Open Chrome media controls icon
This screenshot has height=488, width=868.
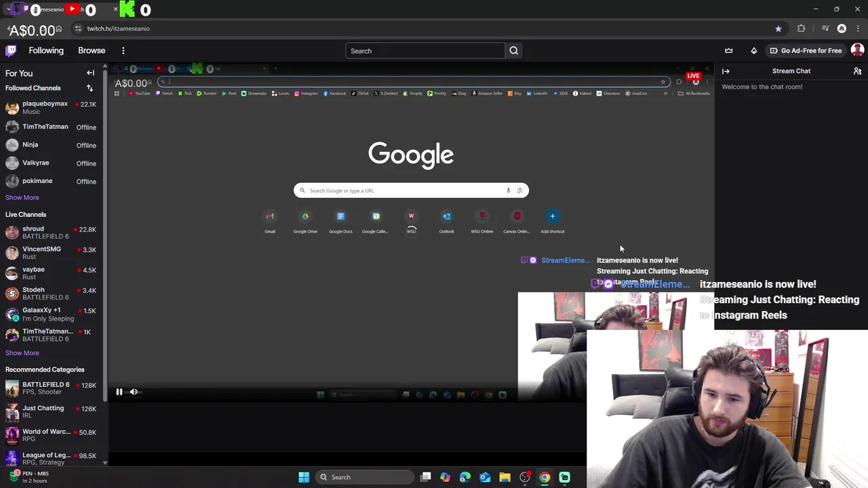point(825,28)
